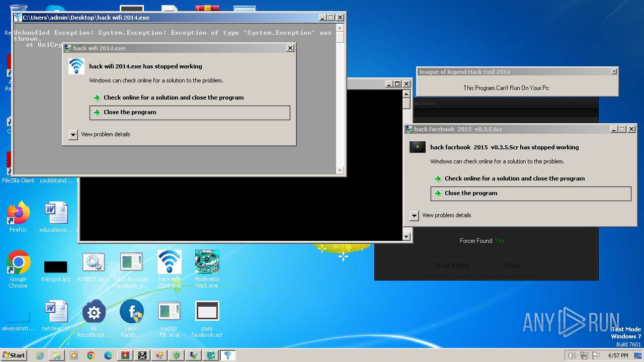644x362 pixels.
Task: Select the Hack Faceb... shield desktop icon
Action: pyautogui.click(x=131, y=319)
